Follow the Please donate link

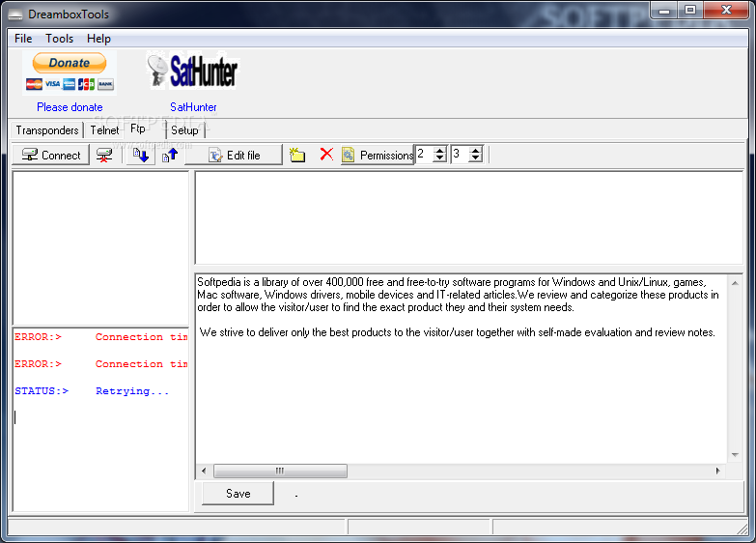(x=70, y=107)
